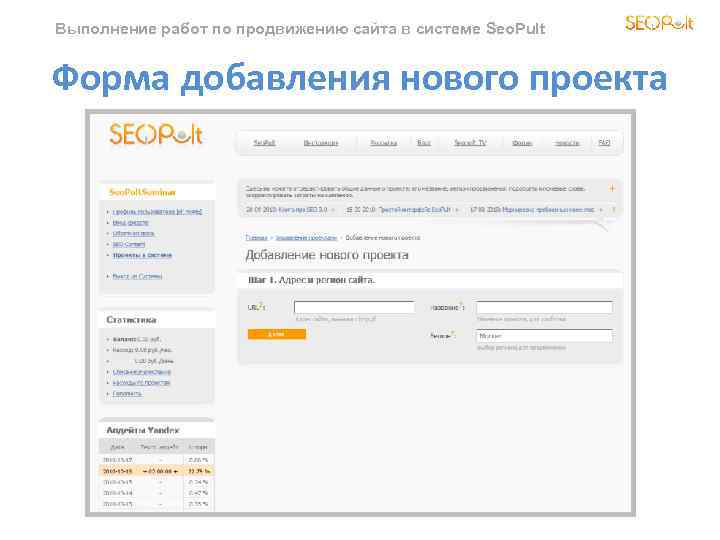Viewport: 720px width, 540px height.
Task: Open the Новости item in the top navigation
Action: click(567, 143)
